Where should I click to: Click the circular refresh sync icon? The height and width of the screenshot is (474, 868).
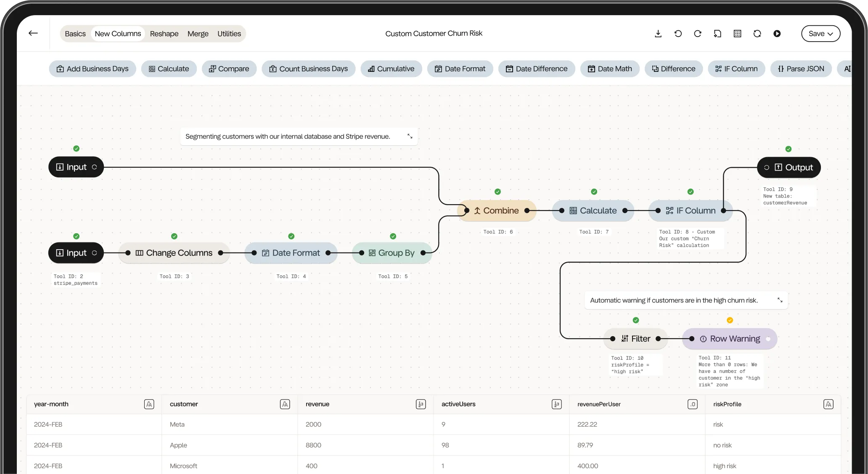click(757, 34)
